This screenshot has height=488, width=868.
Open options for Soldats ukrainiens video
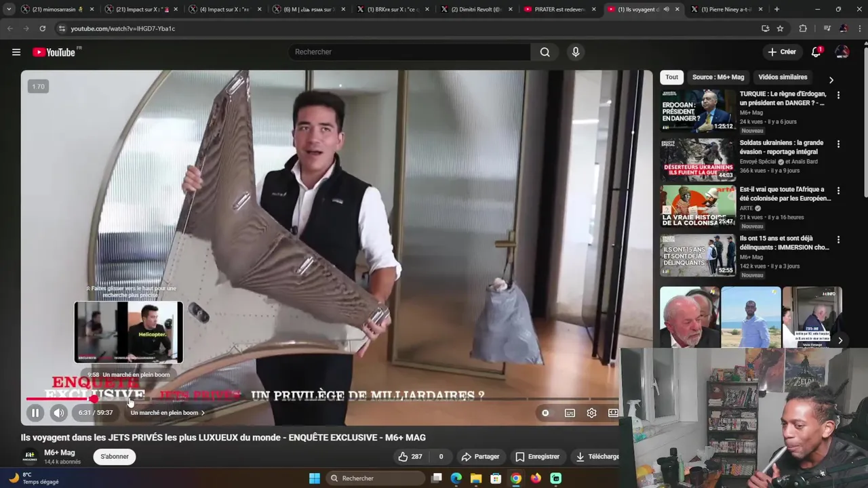point(838,144)
